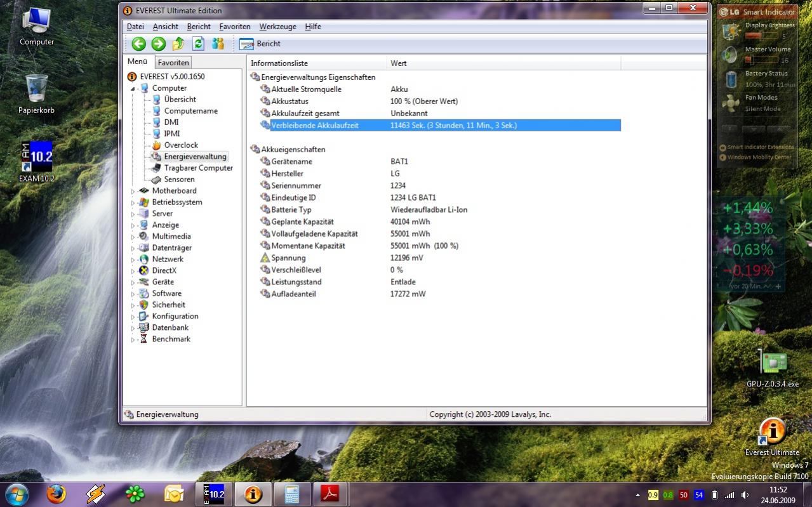Screen dimensions: 812x507
Task: Click the Geräte tree icon
Action: [x=144, y=282]
